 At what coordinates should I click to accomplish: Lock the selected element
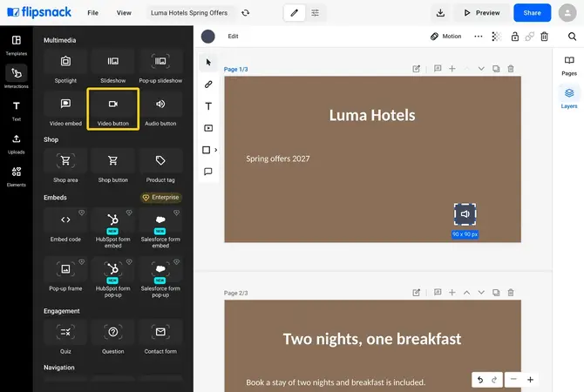(x=515, y=36)
